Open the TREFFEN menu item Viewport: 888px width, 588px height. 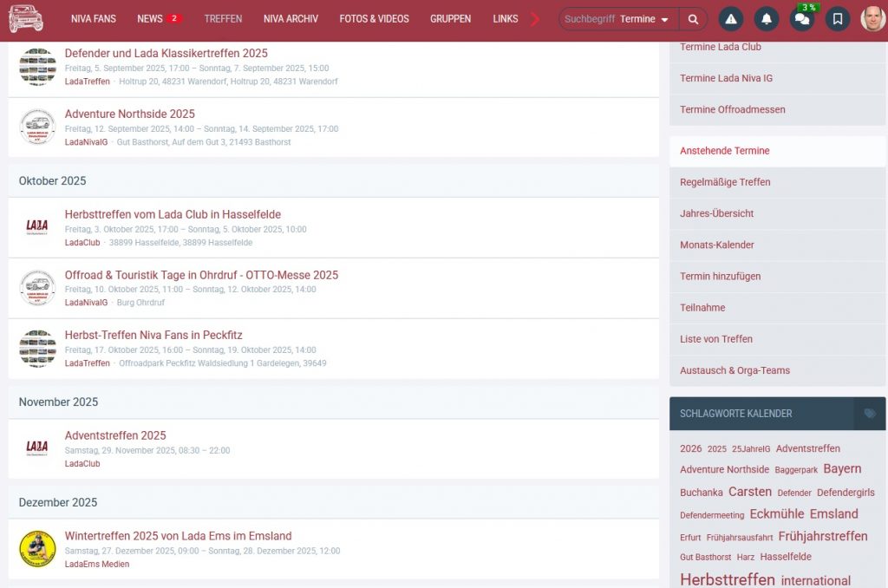tap(223, 19)
